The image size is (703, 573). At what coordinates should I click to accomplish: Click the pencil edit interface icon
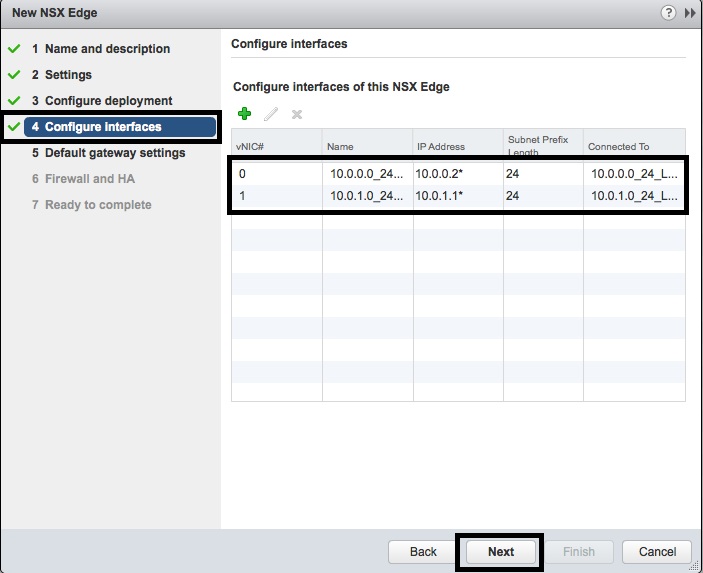tap(270, 115)
